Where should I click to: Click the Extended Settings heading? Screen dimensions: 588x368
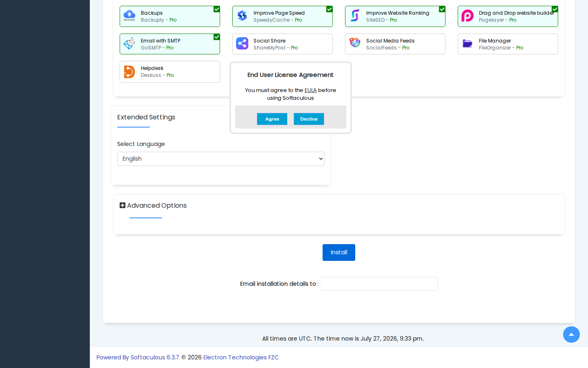(146, 117)
